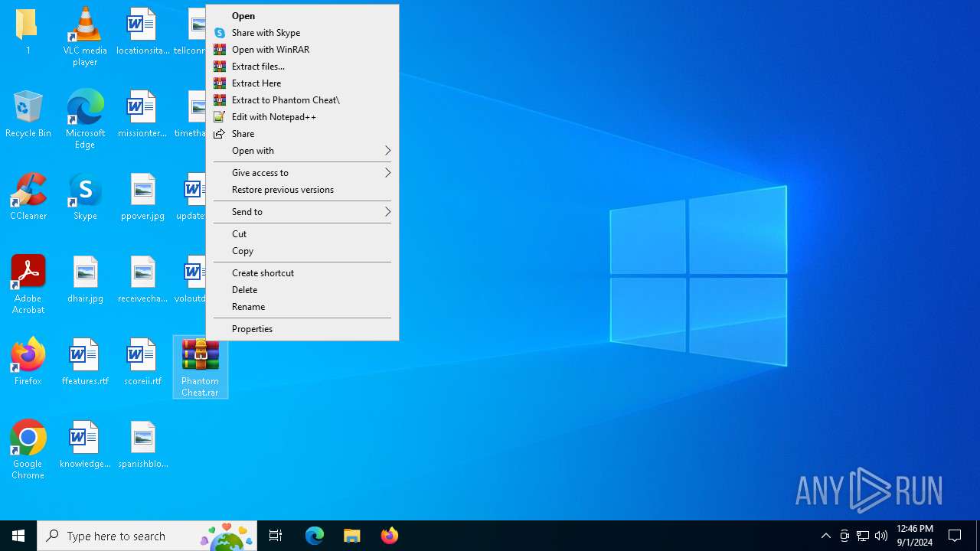Choose Share with Skype

(x=302, y=33)
